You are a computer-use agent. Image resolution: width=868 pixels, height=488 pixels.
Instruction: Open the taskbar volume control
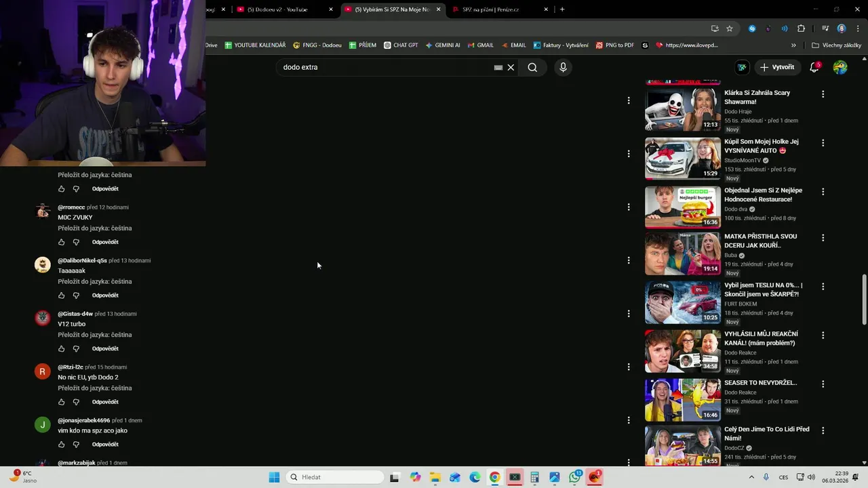coord(812,477)
